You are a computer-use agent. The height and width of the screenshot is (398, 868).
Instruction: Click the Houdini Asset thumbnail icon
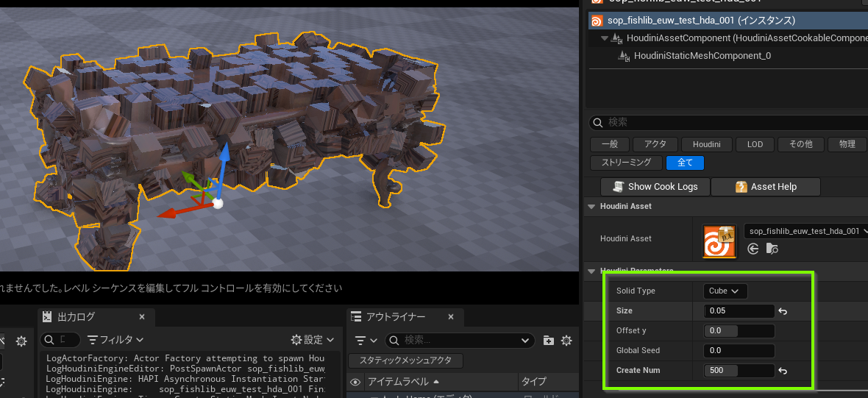click(x=719, y=242)
